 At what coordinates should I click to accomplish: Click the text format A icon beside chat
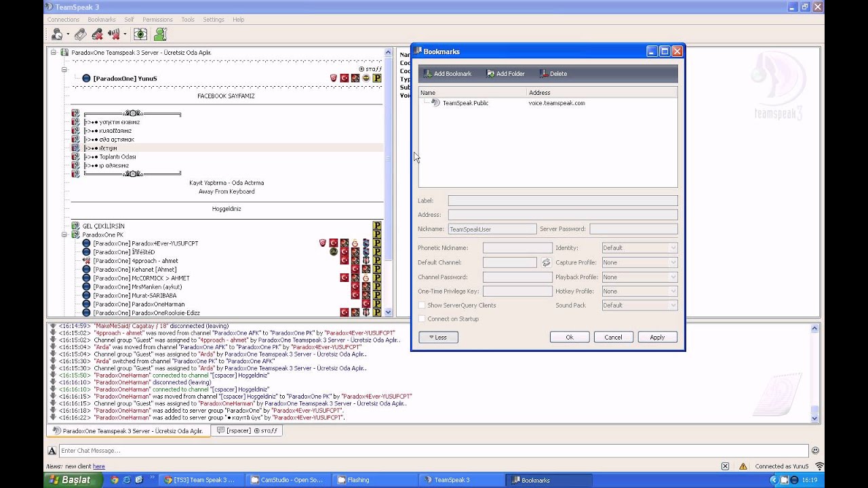[52, 451]
